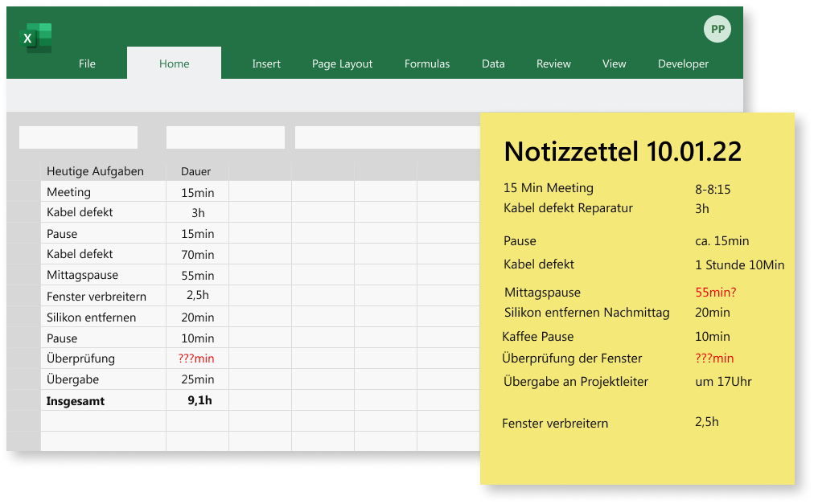The width and height of the screenshot is (814, 504).
Task: Click 15 Min Meeting on the note
Action: click(x=549, y=188)
